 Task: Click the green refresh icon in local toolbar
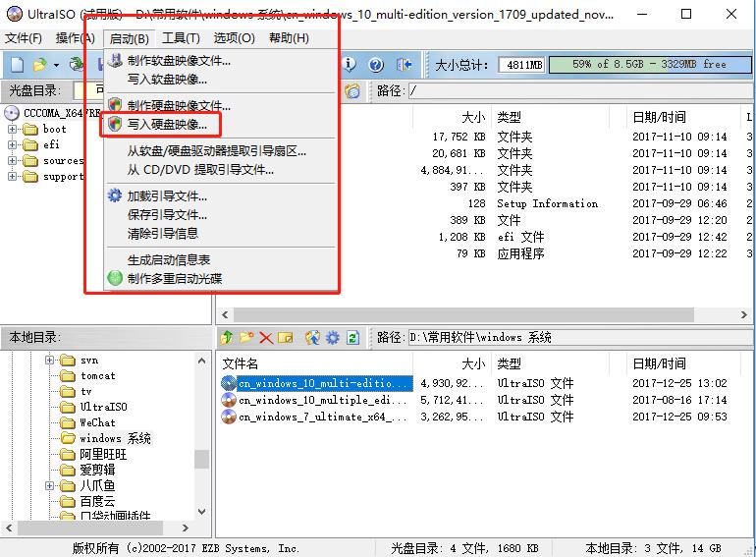click(352, 337)
